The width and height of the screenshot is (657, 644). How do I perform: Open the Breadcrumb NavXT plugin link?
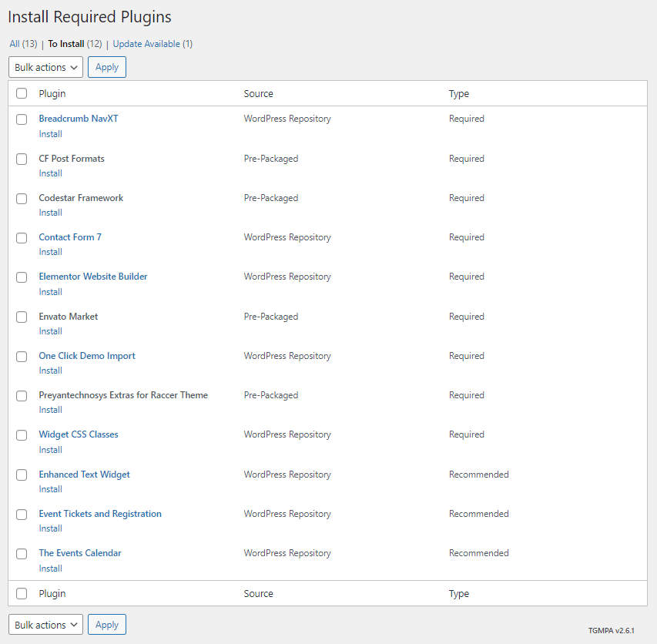(x=79, y=119)
